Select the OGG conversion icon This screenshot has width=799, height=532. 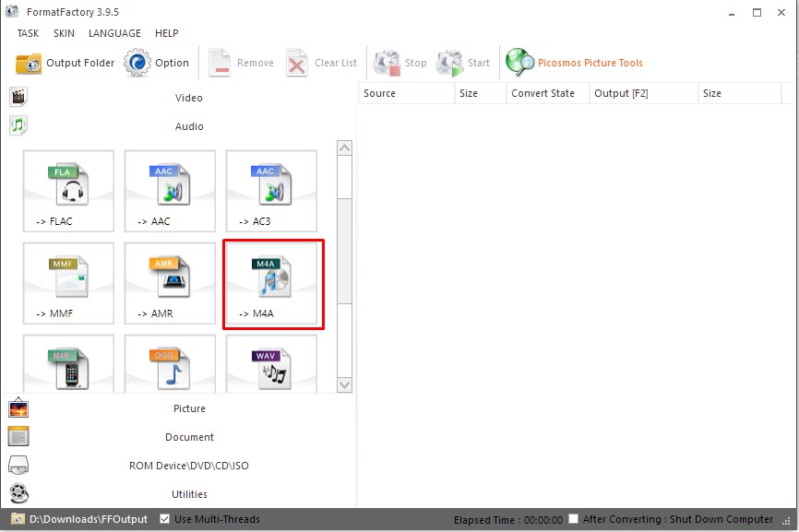170,364
